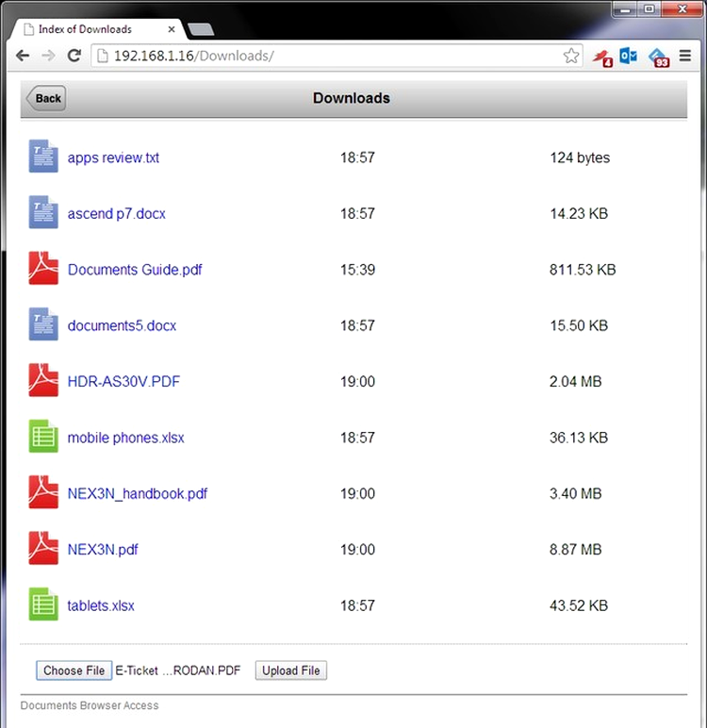
Task: Open the Chrome hamburger menu
Action: click(x=685, y=56)
